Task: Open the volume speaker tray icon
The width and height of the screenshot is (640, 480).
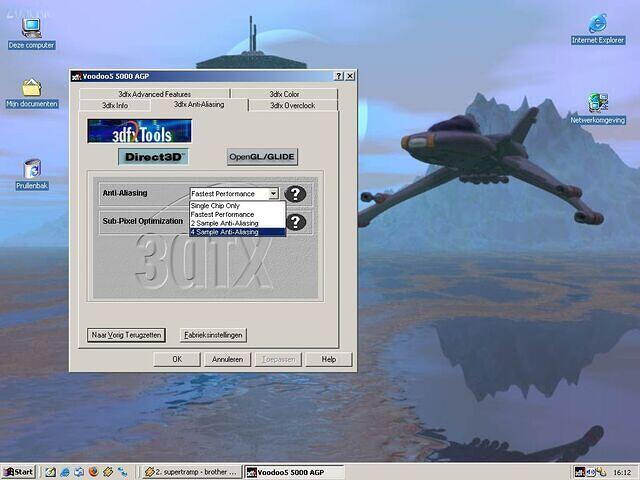Action: point(591,472)
